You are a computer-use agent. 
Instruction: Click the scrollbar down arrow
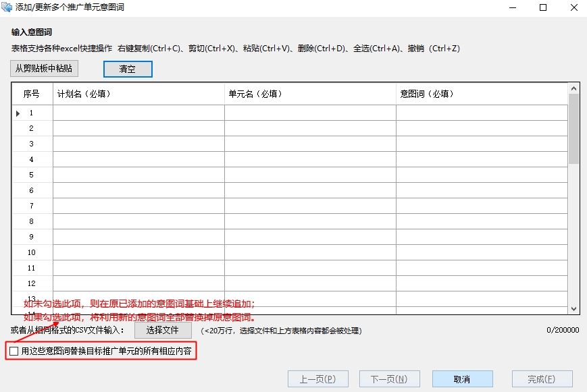click(573, 308)
